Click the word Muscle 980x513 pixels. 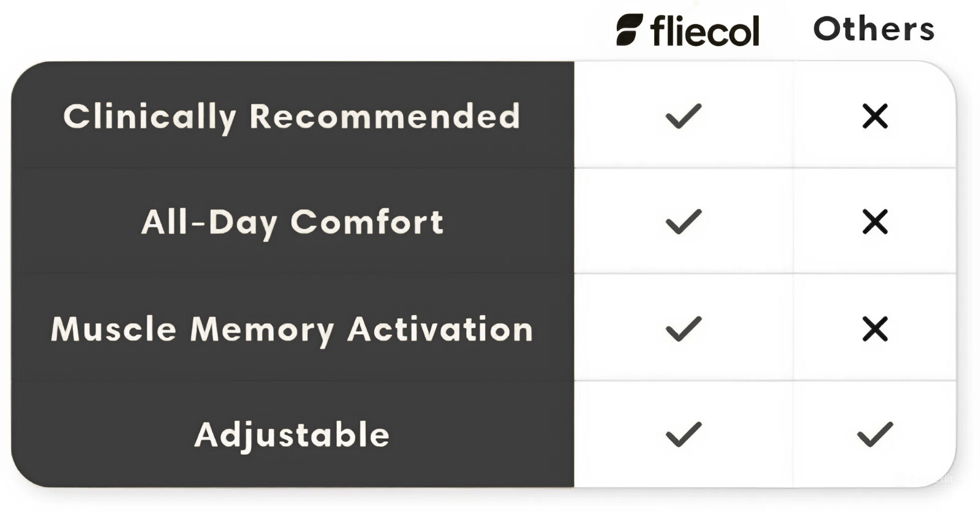point(114,329)
